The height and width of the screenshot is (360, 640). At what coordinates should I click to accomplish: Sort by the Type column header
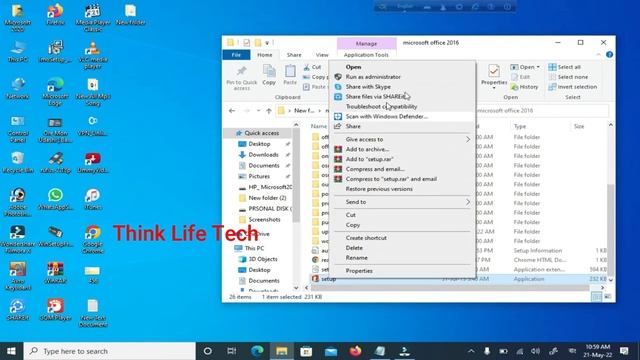[x=520, y=127]
